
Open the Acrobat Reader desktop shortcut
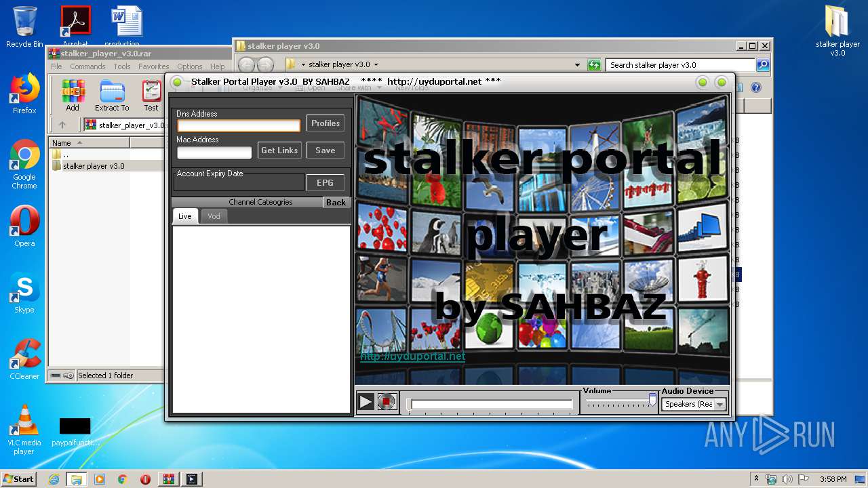75,27
